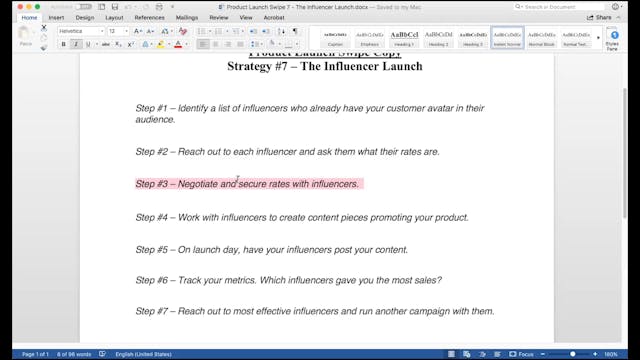Click the vertical document scrollbar
This screenshot has height=360, width=640.
(x=624, y=154)
